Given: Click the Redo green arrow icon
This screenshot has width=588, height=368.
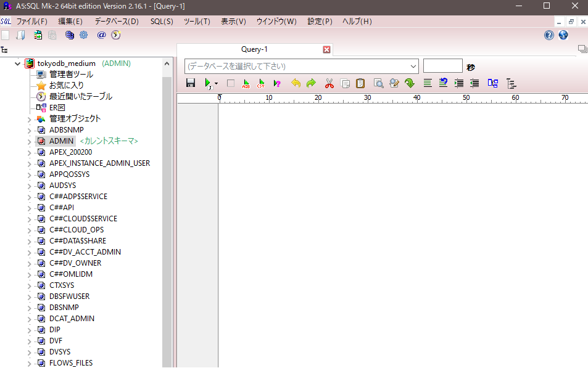Looking at the screenshot, I should [x=311, y=83].
